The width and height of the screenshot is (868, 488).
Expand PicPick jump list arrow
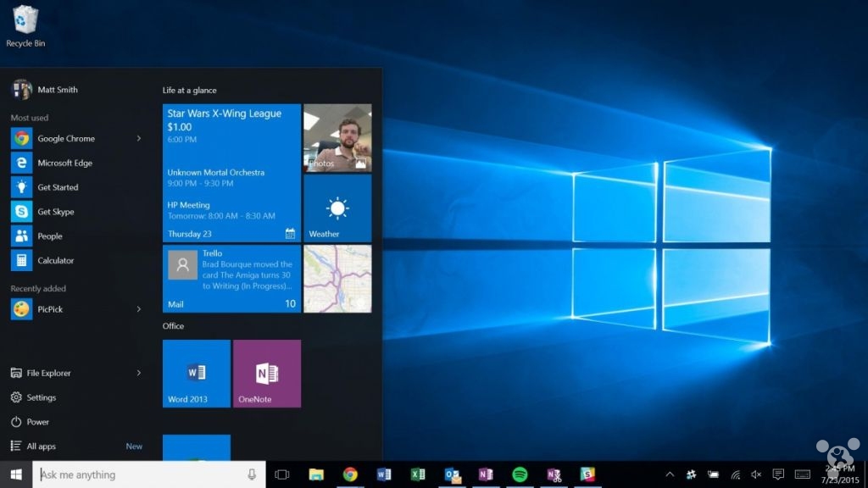pyautogui.click(x=138, y=308)
